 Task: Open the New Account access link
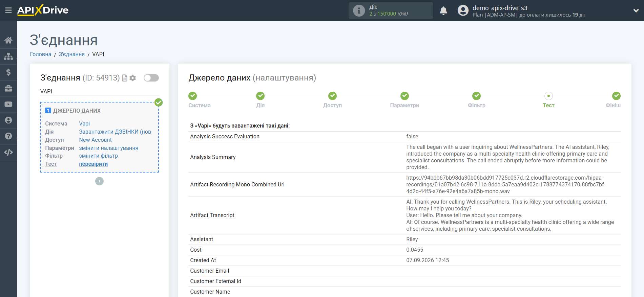pos(96,140)
